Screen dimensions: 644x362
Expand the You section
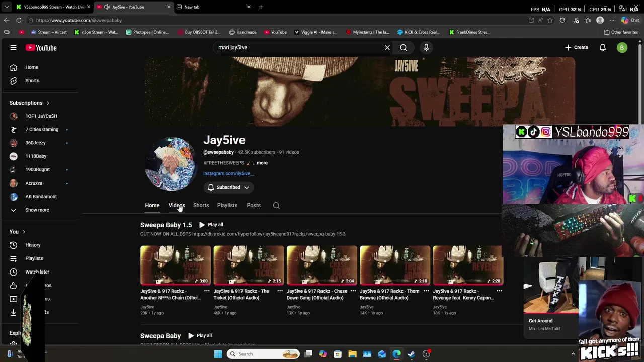[x=18, y=232]
